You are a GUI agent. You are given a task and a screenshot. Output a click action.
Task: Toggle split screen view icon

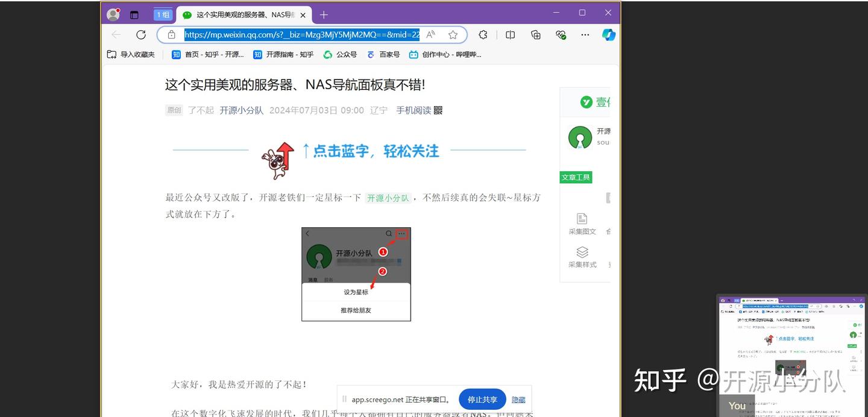(510, 35)
